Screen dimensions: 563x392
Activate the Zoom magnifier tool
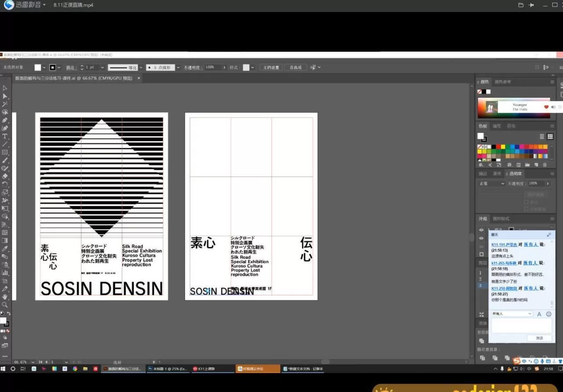pos(5,305)
